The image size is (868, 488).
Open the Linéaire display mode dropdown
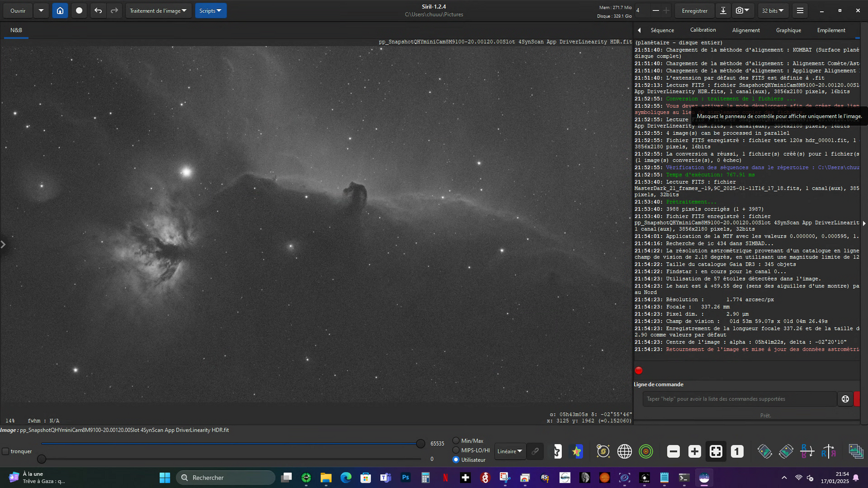(x=509, y=452)
